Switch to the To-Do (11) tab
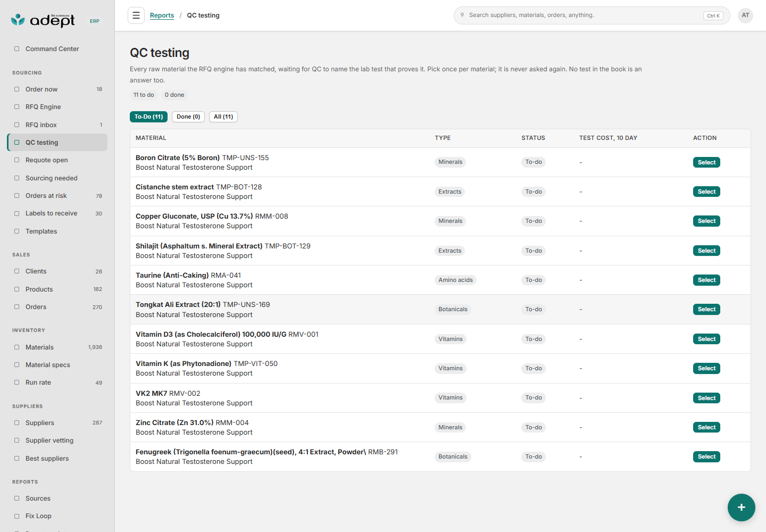This screenshot has height=532, width=766. tap(149, 117)
